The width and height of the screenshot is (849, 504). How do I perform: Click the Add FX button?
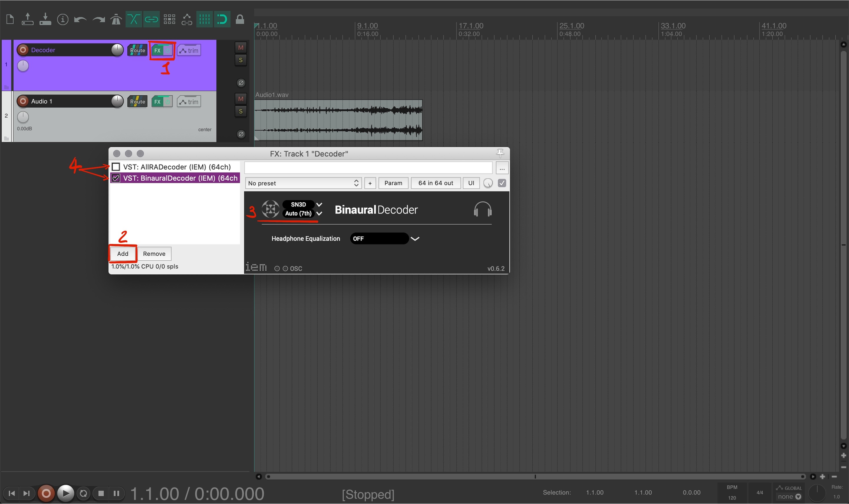click(x=123, y=254)
